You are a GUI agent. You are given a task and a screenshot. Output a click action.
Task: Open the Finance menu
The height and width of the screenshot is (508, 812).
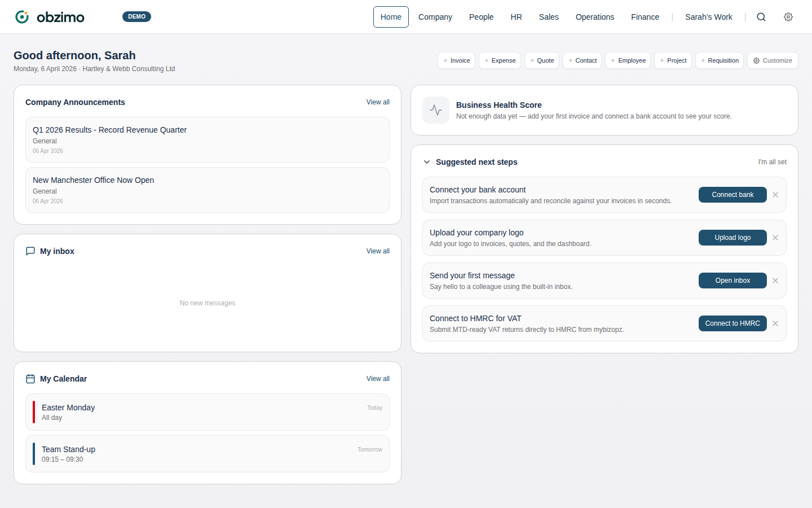(645, 17)
